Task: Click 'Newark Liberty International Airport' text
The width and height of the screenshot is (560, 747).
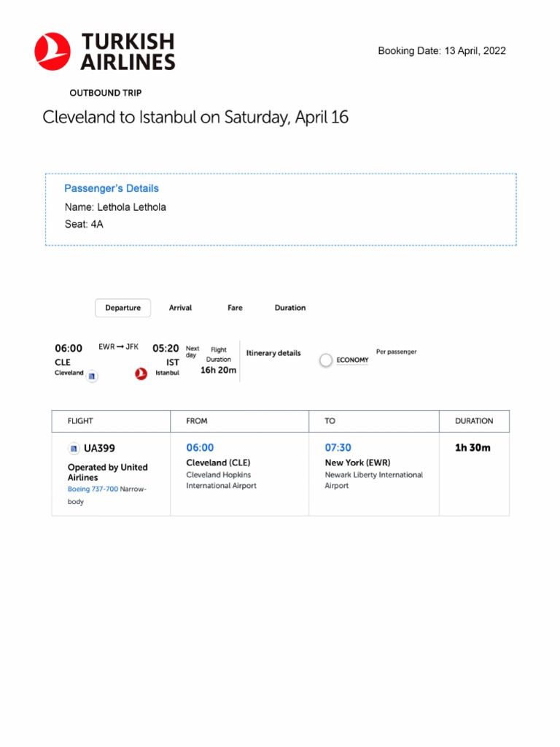Action: (374, 480)
